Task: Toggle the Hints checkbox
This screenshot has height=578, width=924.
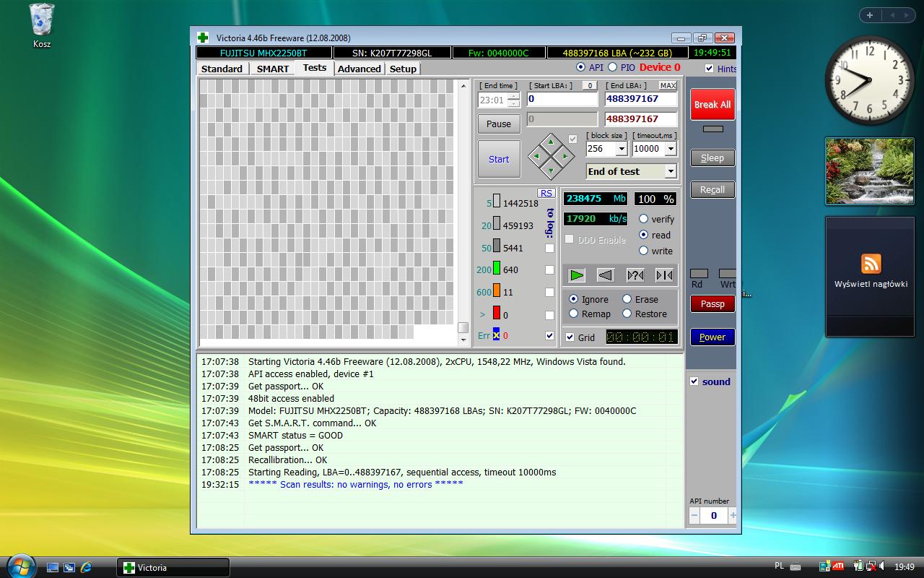Action: pyautogui.click(x=709, y=69)
